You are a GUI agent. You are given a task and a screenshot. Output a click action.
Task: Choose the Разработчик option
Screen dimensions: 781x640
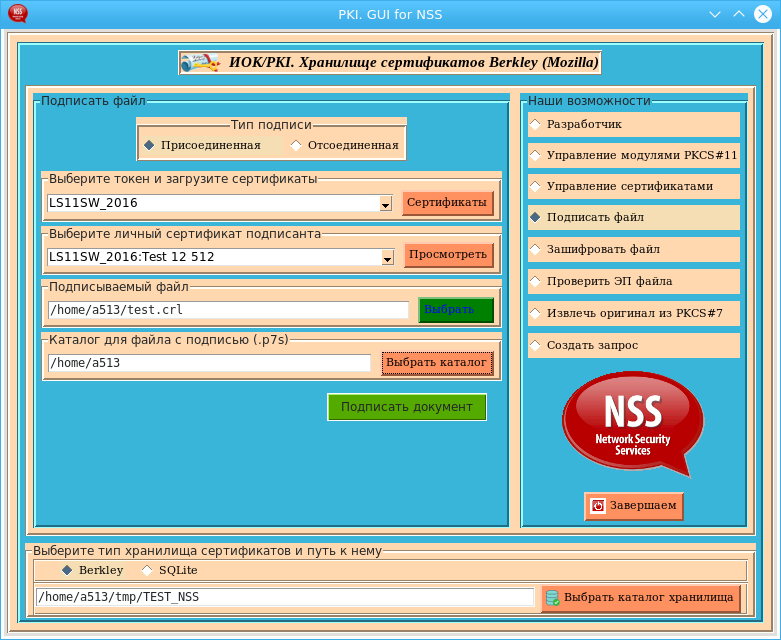click(x=634, y=125)
